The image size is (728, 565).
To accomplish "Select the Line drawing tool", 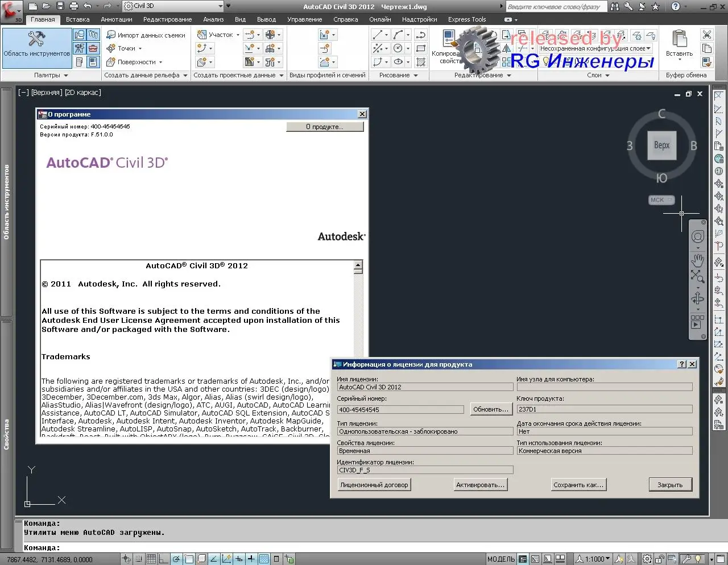I will click(378, 35).
